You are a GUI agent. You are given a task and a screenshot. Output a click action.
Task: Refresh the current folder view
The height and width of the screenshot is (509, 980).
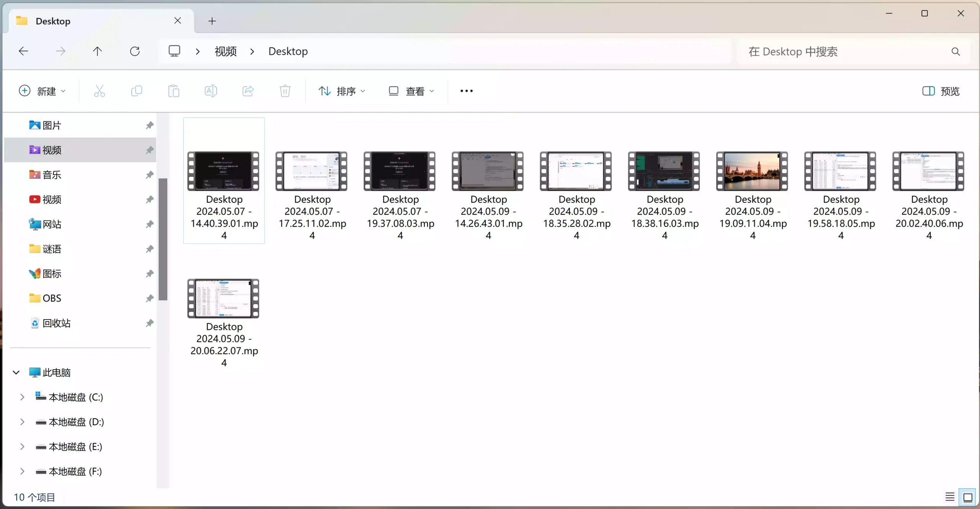tap(135, 51)
